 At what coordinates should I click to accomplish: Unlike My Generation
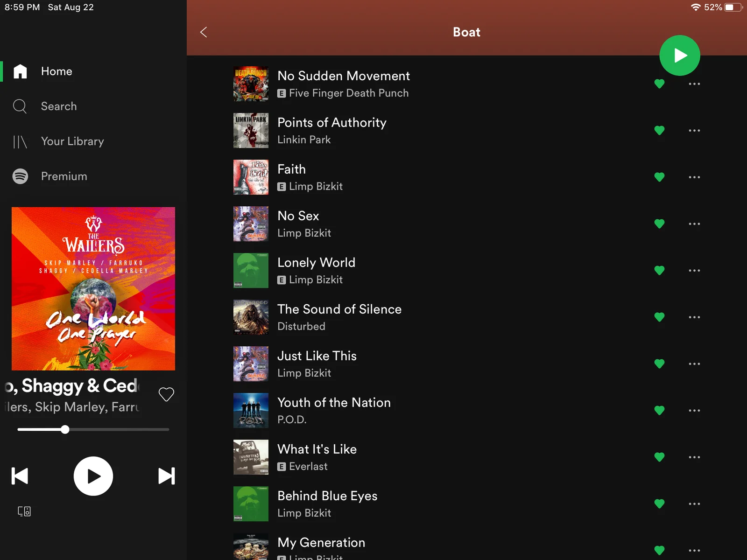click(659, 551)
